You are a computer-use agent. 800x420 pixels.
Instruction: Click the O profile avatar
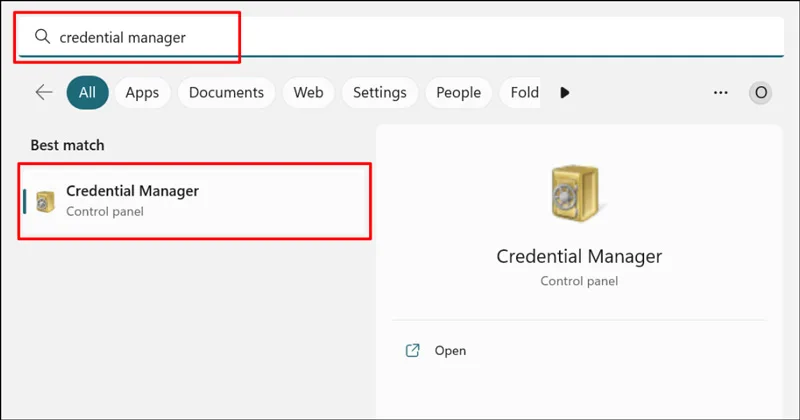760,92
